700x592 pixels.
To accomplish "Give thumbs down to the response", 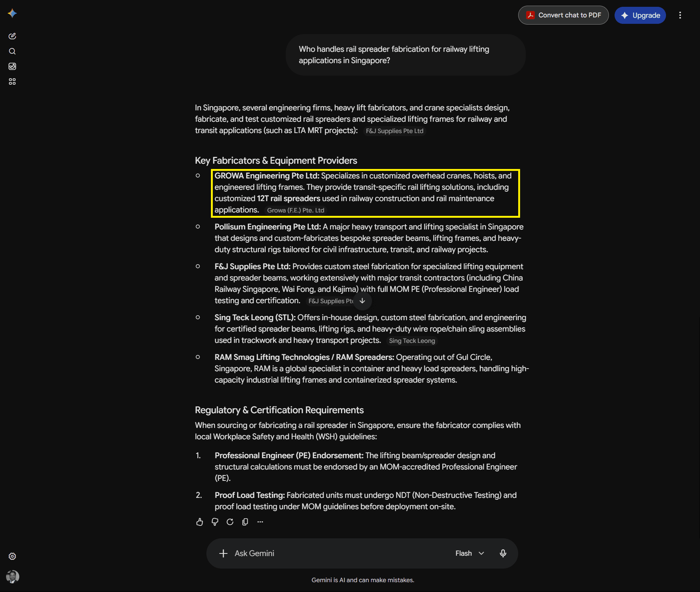I will click(x=215, y=522).
